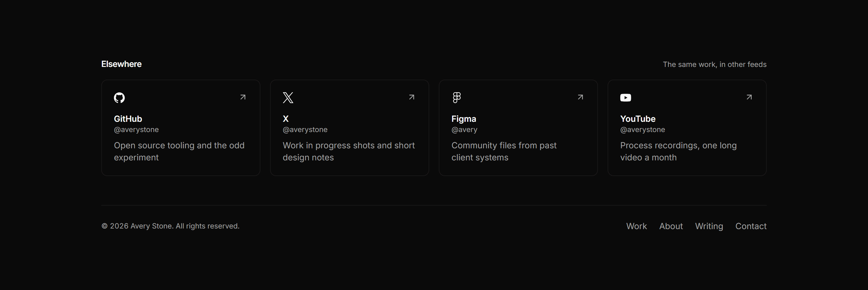
Task: Click the Figma logo icon
Action: point(457,97)
